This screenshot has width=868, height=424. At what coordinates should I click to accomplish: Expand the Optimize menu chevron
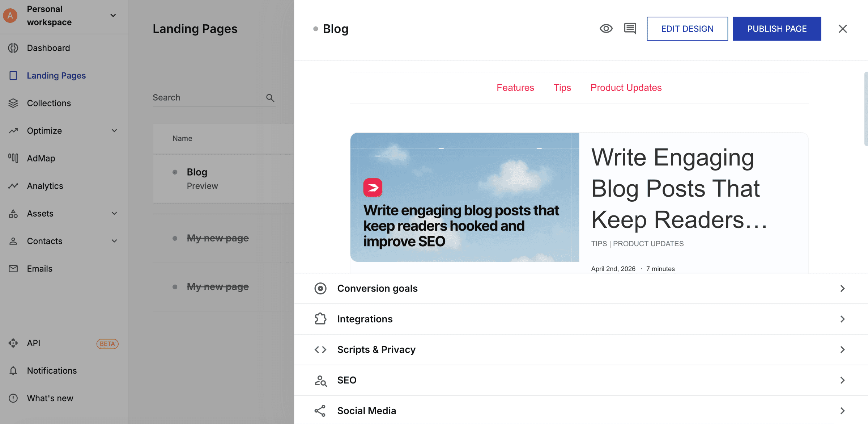(114, 131)
